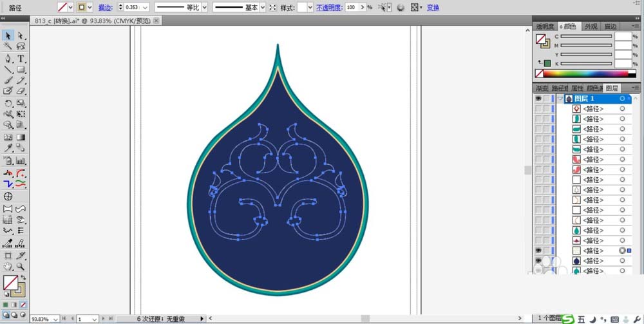644x324 pixels.
Task: Select the Free Transform tool
Action: click(21, 114)
